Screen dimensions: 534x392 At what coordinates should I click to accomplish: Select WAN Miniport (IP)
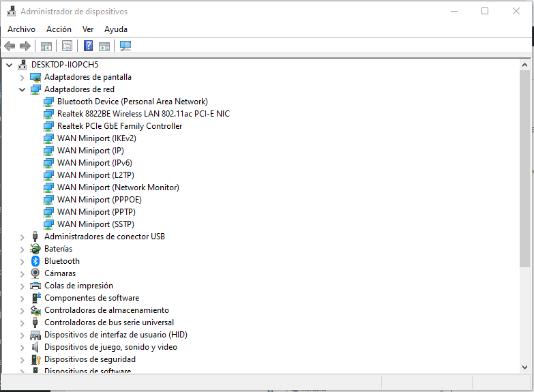click(x=91, y=151)
